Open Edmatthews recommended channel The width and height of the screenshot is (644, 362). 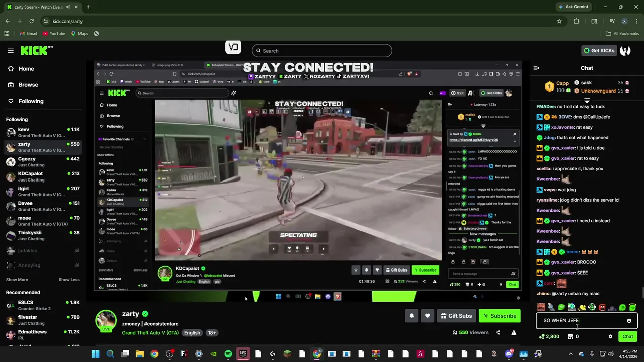pos(42,335)
